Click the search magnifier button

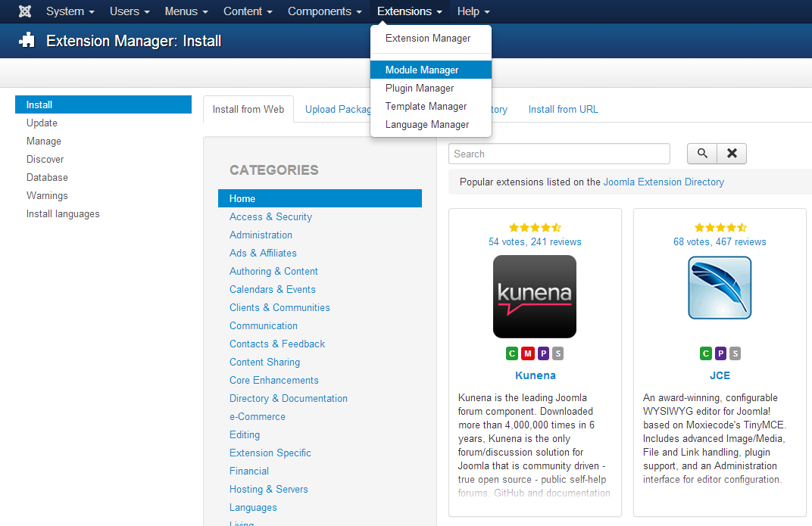pos(702,154)
